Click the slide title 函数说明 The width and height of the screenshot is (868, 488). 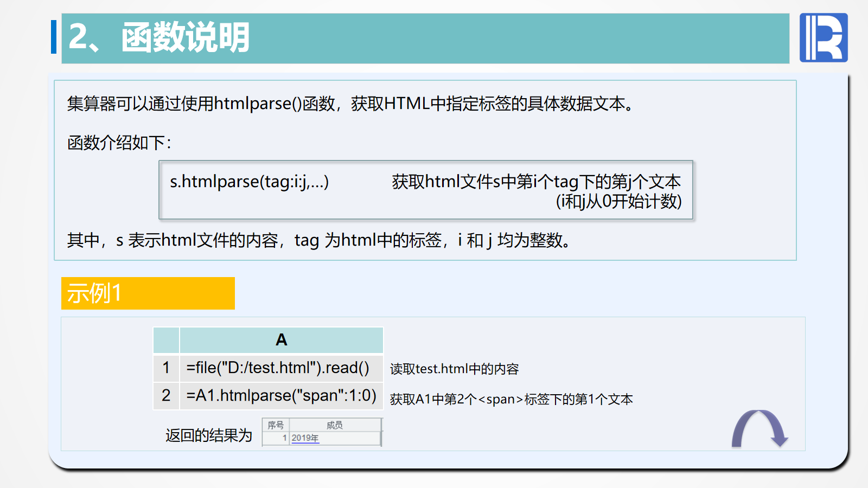tap(185, 37)
